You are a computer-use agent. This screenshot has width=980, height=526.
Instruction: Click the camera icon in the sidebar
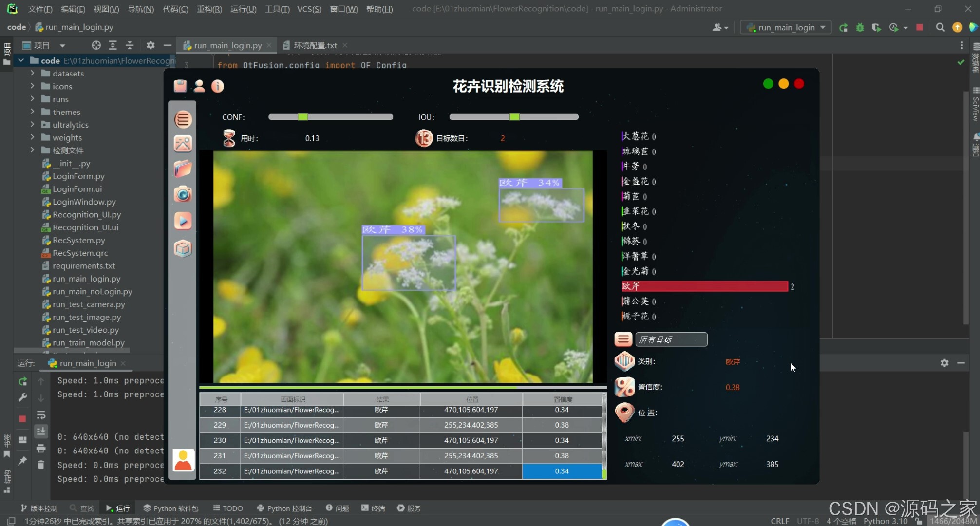[x=183, y=194]
